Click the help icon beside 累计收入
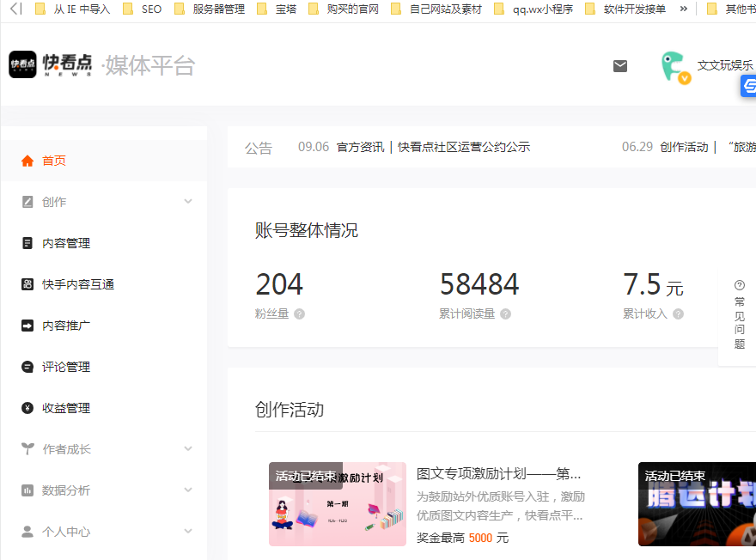Screen dimensions: 756x560 coord(678,313)
